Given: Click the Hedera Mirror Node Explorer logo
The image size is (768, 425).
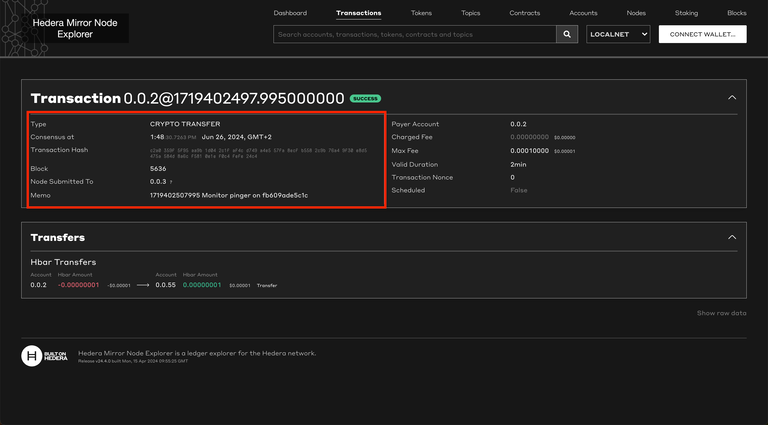Looking at the screenshot, I should (75, 28).
